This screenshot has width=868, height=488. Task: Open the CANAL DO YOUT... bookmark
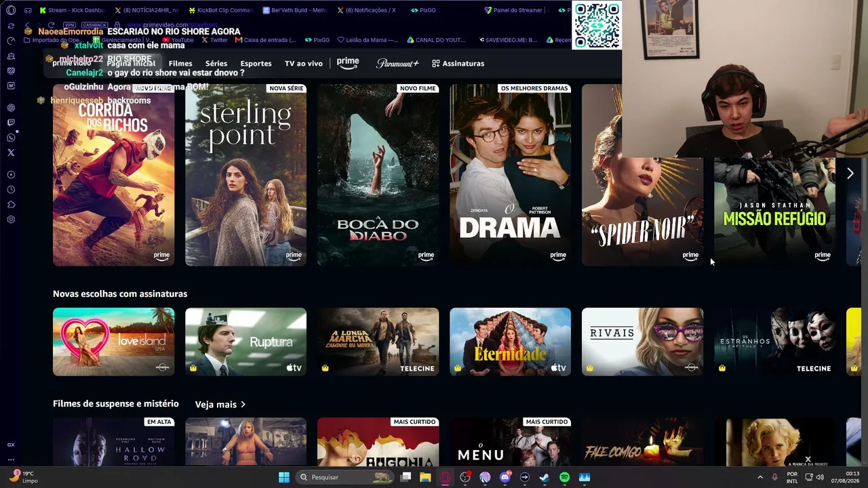436,40
